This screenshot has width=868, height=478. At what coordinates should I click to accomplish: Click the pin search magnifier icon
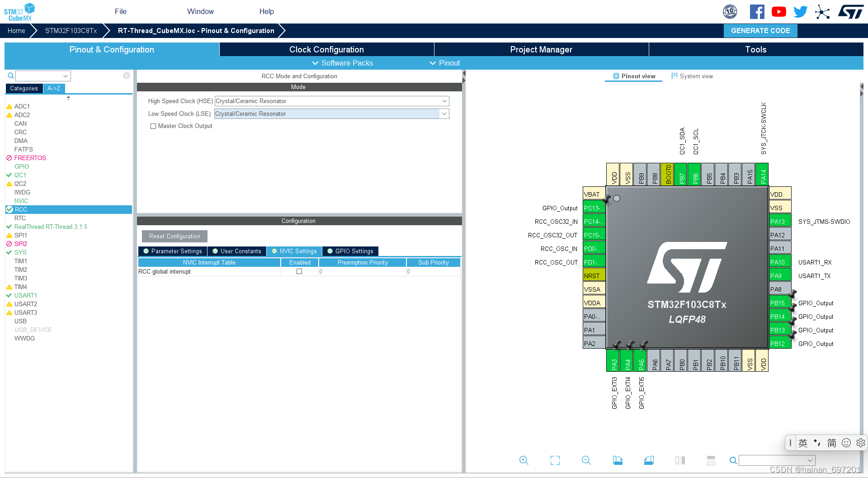pos(733,460)
